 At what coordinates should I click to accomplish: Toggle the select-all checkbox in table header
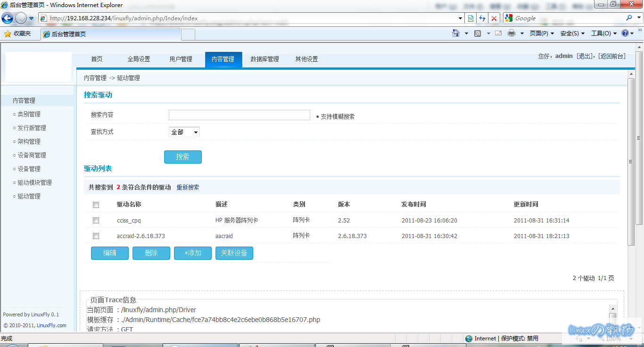pyautogui.click(x=96, y=205)
